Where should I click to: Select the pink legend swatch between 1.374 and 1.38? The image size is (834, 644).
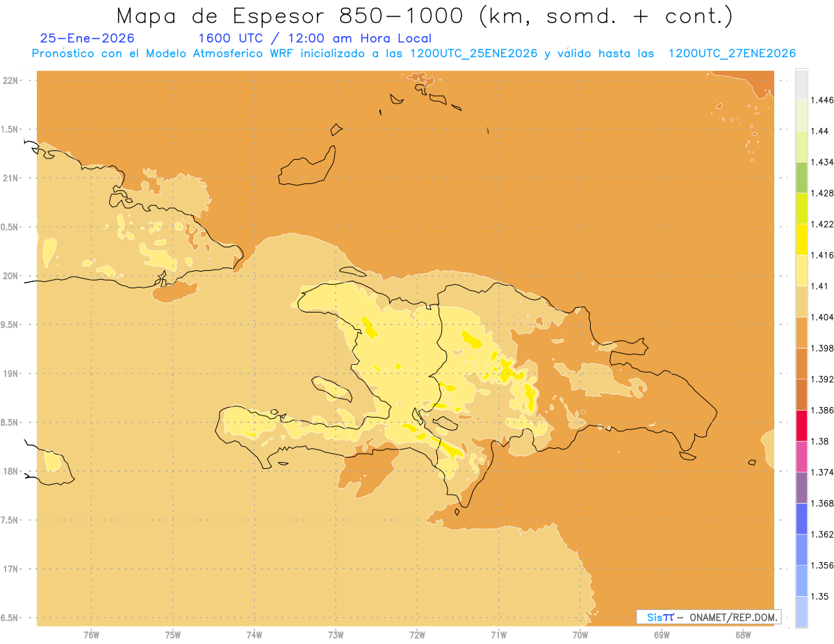pyautogui.click(x=801, y=457)
